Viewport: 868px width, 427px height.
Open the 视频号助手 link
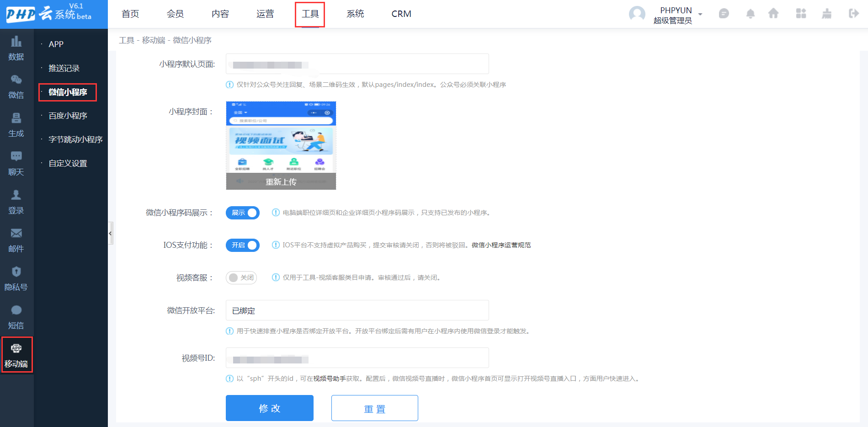click(330, 379)
